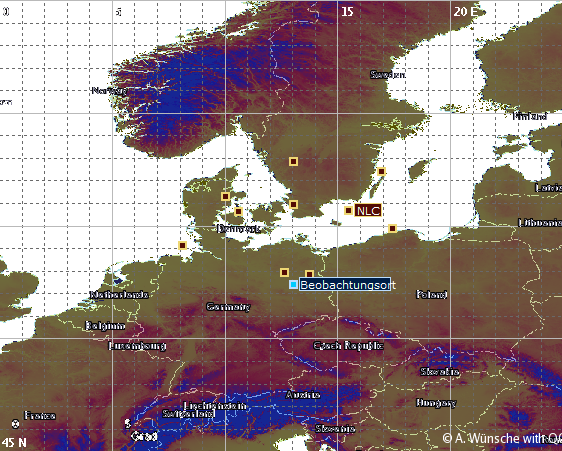Click the marker in central southern Sweden
Viewport: 562px width, 451px height.
coord(294,162)
